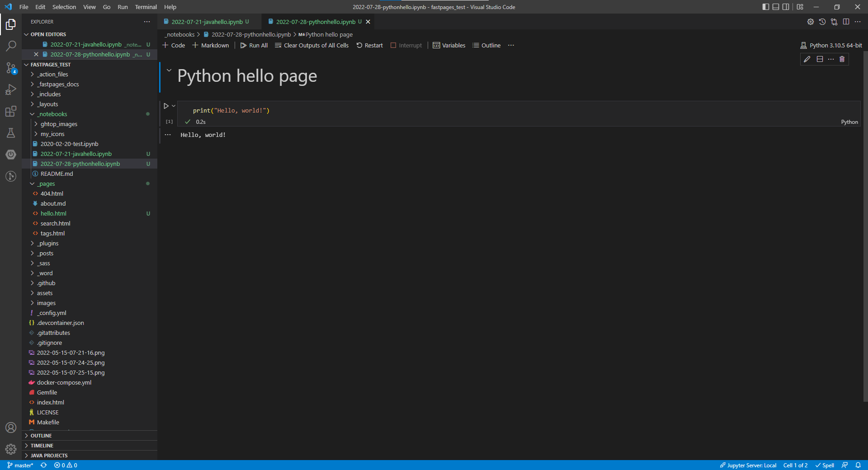Open the Testing flask view
The image size is (868, 470).
[11, 133]
